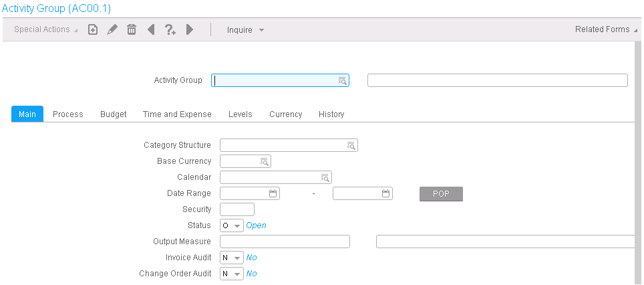The height and width of the screenshot is (285, 644).
Task: Open the Change Order Audit dropdown
Action: pyautogui.click(x=232, y=274)
